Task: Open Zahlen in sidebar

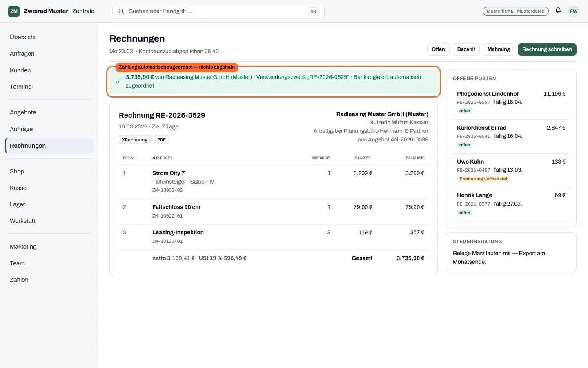Action: click(x=49, y=280)
